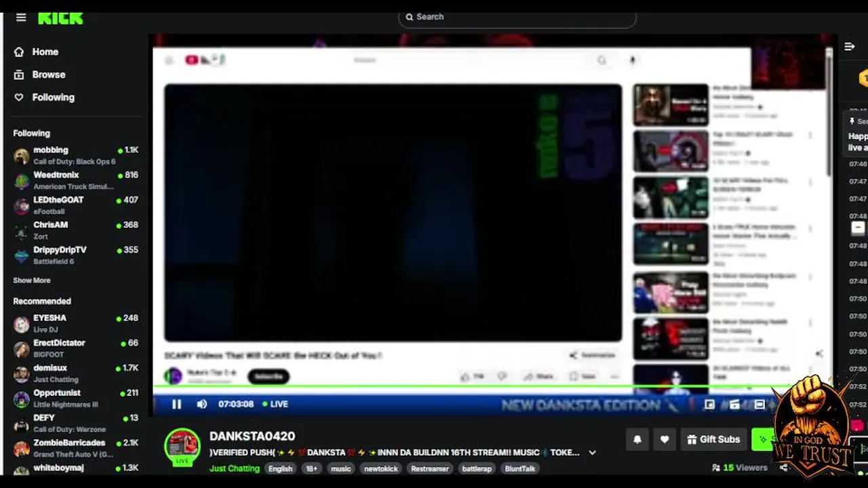This screenshot has width=868, height=488.
Task: Select the 18+ tag
Action: (x=311, y=468)
